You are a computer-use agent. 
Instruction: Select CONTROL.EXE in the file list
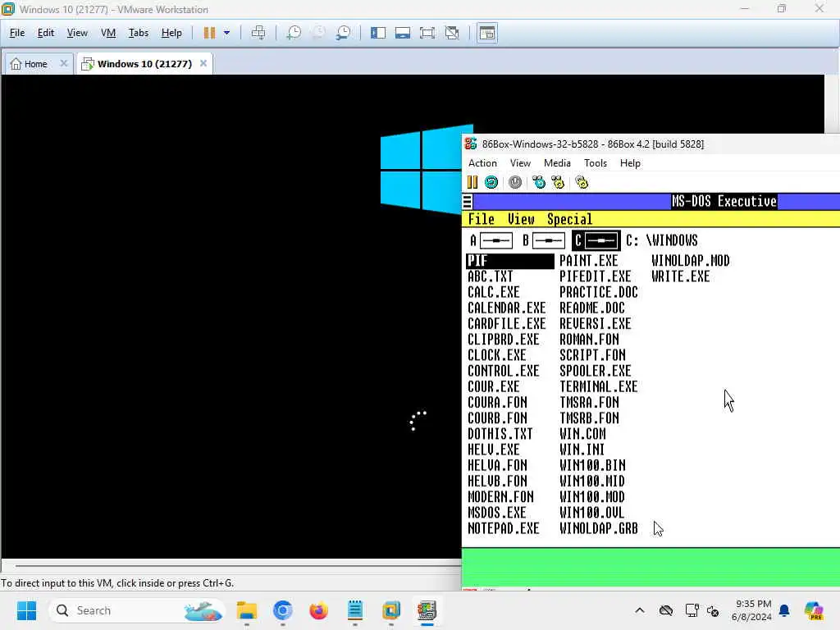tap(503, 372)
